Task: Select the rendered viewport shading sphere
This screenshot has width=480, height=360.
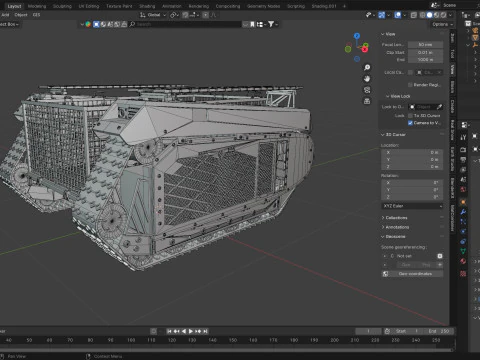Action: [x=443, y=15]
